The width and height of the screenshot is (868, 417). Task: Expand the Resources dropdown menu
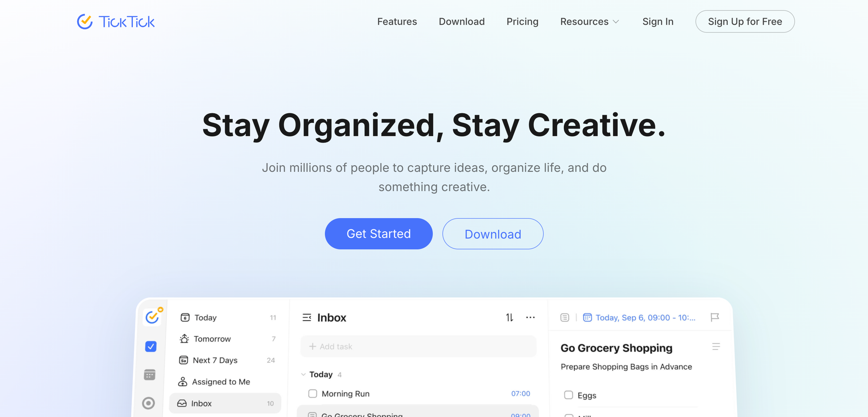590,21
